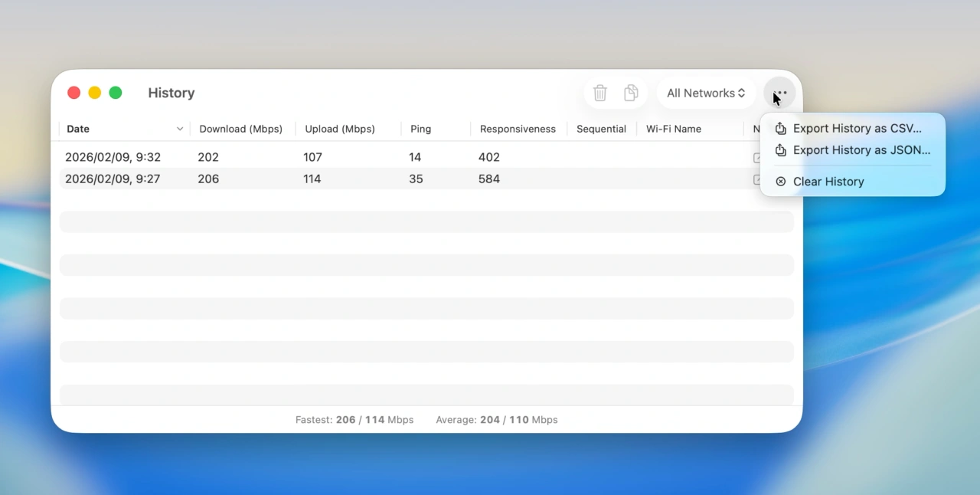The height and width of the screenshot is (495, 980).
Task: Select Clear History in the popup menu
Action: [828, 182]
